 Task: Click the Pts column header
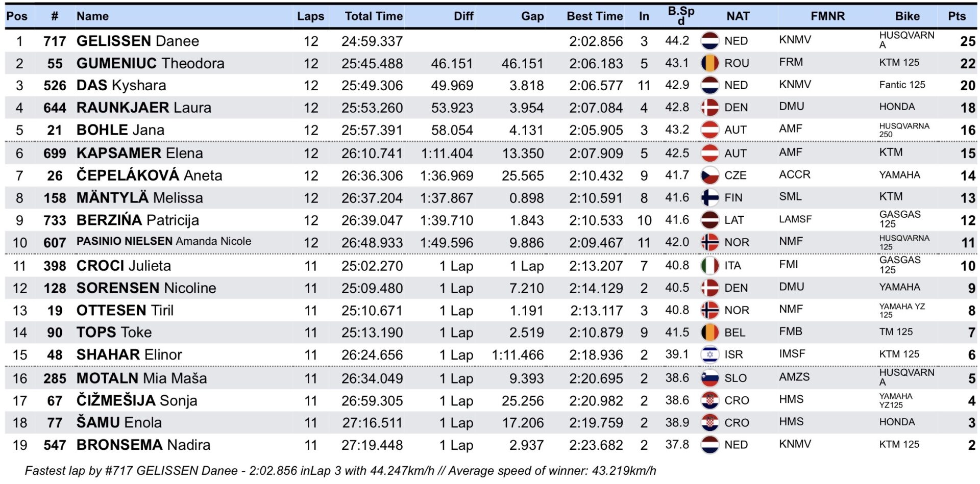click(957, 16)
